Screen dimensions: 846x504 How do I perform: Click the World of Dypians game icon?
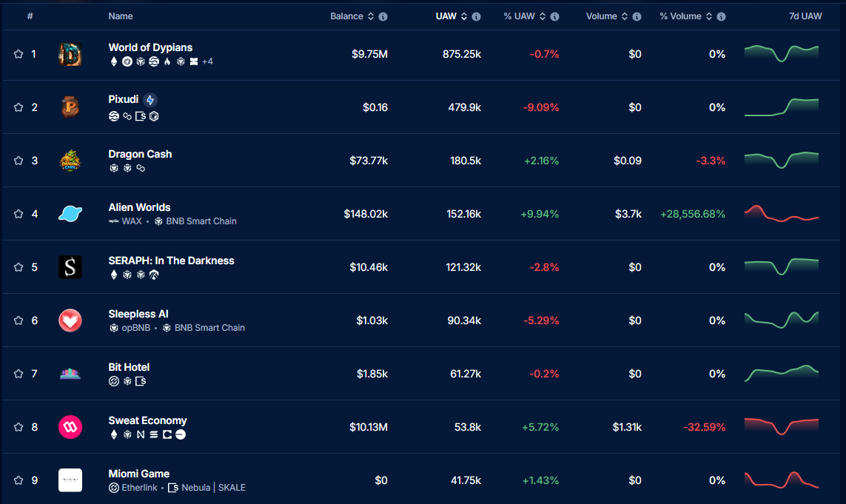tap(70, 54)
